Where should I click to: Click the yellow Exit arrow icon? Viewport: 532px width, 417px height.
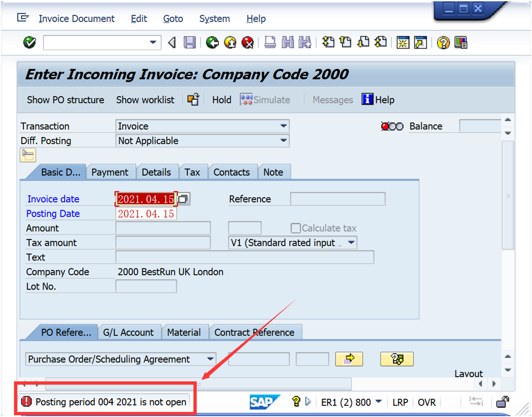pos(230,43)
